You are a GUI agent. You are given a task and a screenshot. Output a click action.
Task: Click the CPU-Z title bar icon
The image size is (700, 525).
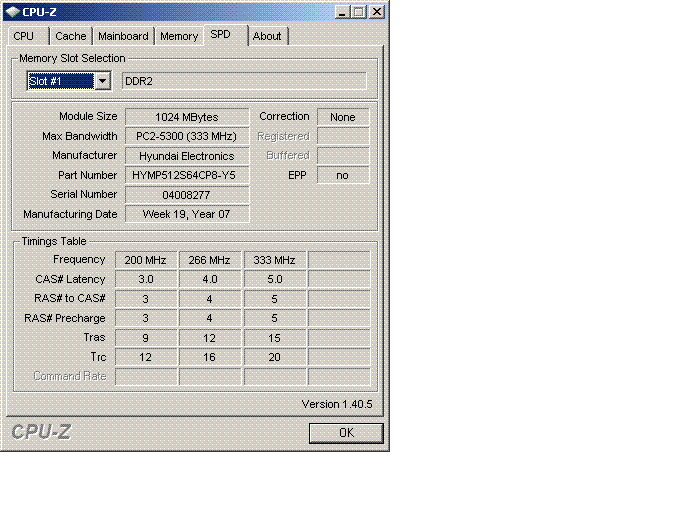pos(12,12)
